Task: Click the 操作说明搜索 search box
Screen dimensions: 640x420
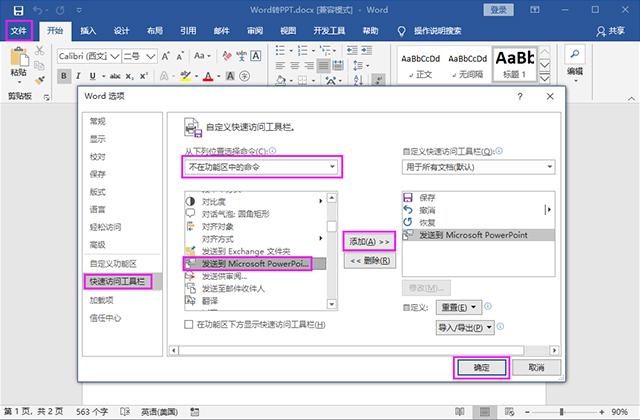Action: click(x=438, y=31)
